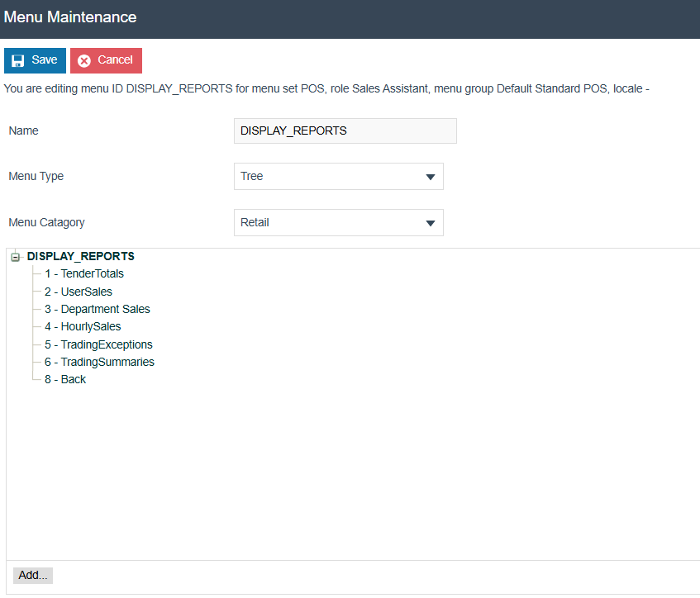
Task: Click the Menu Maintenance title bar
Action: pos(70,17)
